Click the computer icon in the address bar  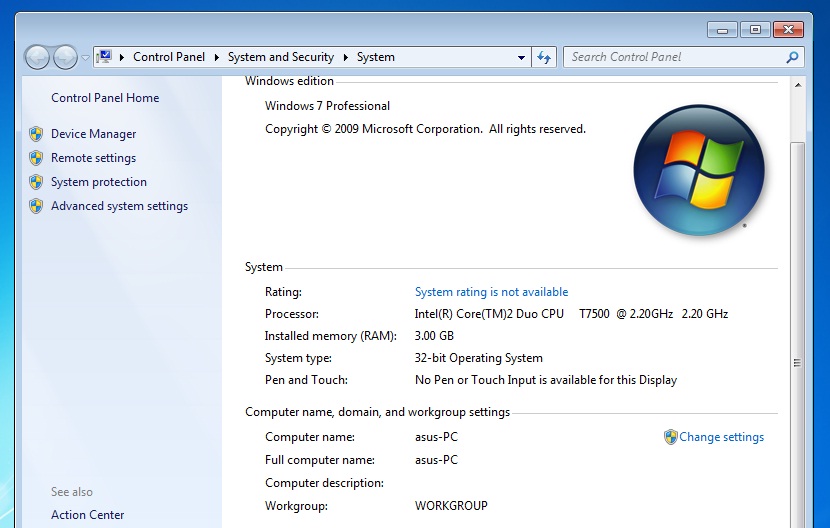[x=106, y=57]
